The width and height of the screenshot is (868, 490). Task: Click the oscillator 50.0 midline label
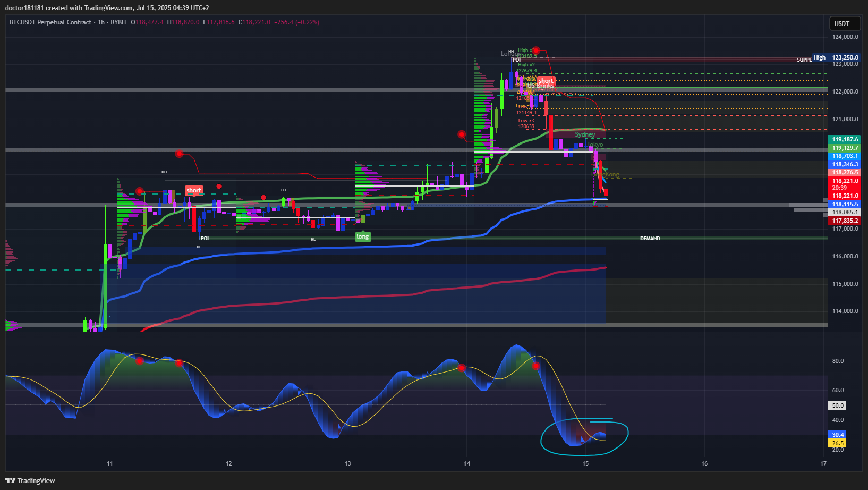point(838,405)
